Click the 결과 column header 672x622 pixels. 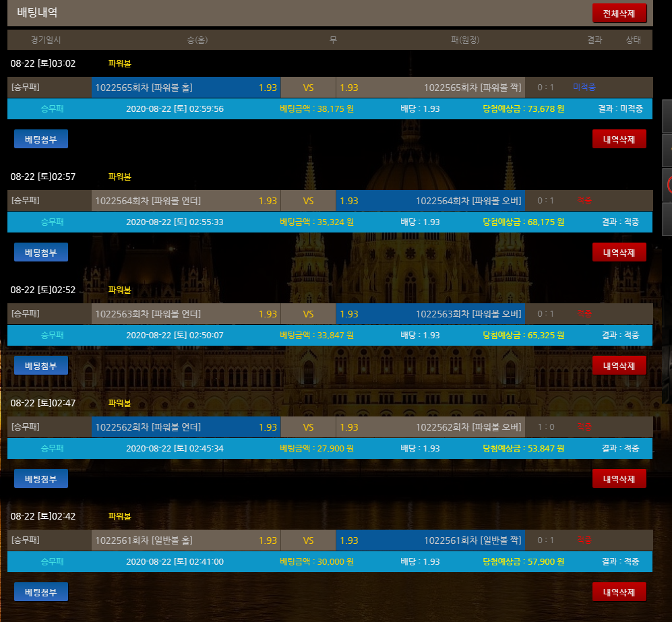click(594, 40)
